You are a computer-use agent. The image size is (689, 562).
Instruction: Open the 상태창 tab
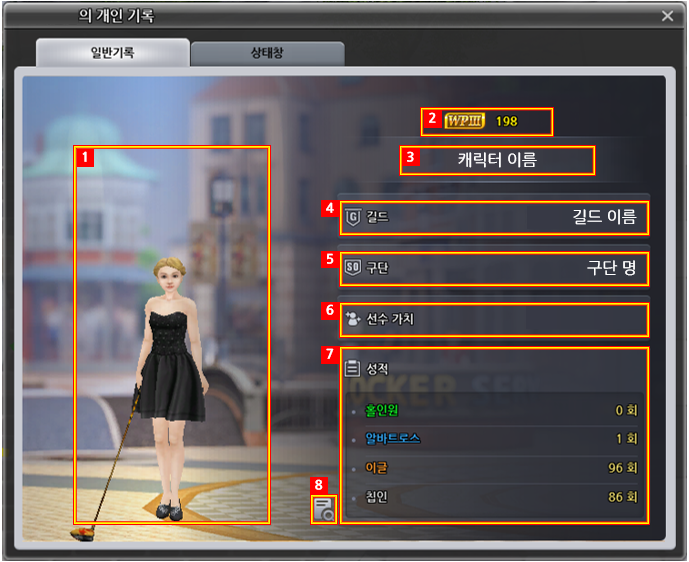pos(267,53)
